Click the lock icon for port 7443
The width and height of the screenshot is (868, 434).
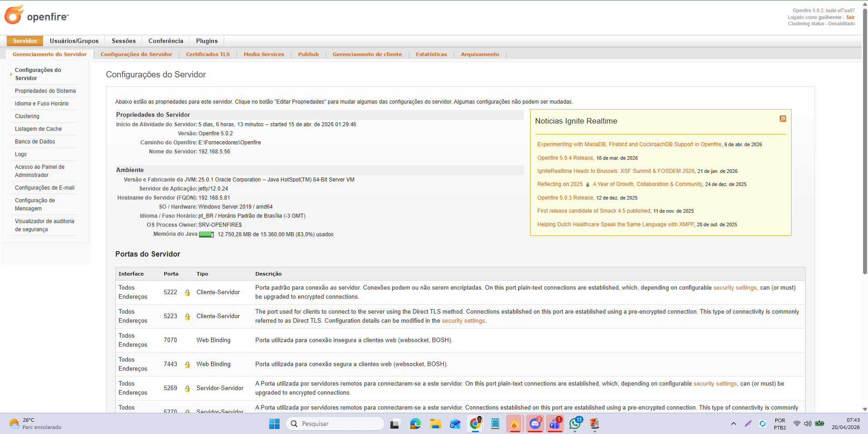pyautogui.click(x=187, y=365)
